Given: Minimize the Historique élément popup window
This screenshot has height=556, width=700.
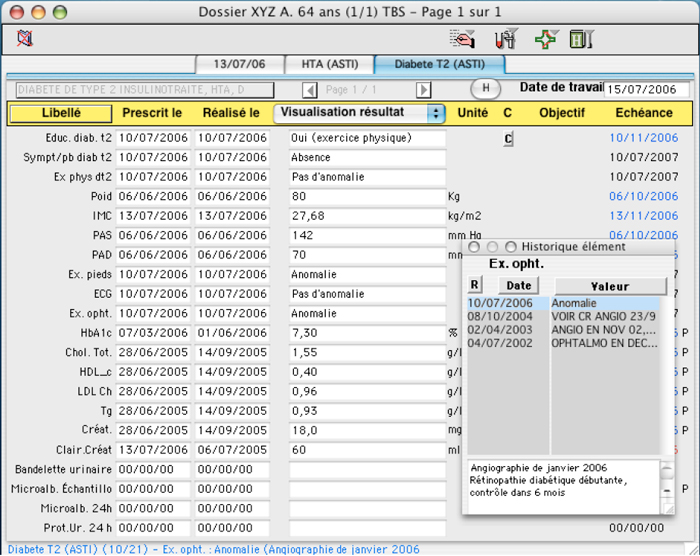Looking at the screenshot, I should (492, 247).
